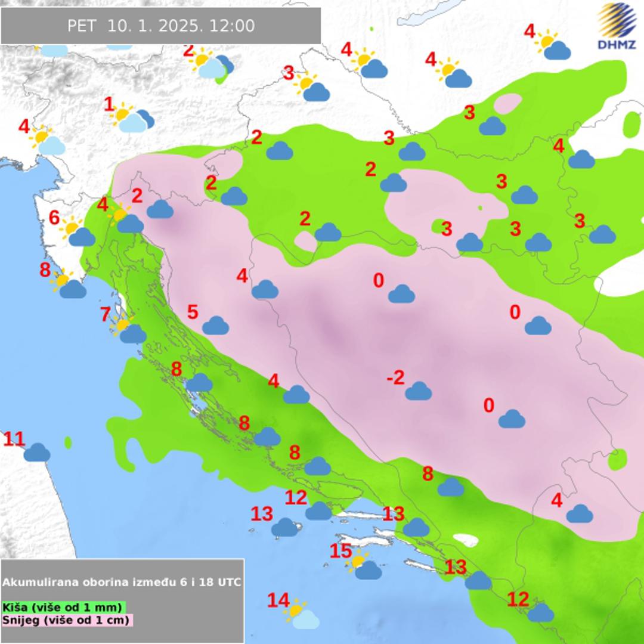Click the 14 temperature label
The image size is (644, 644).
point(278,600)
